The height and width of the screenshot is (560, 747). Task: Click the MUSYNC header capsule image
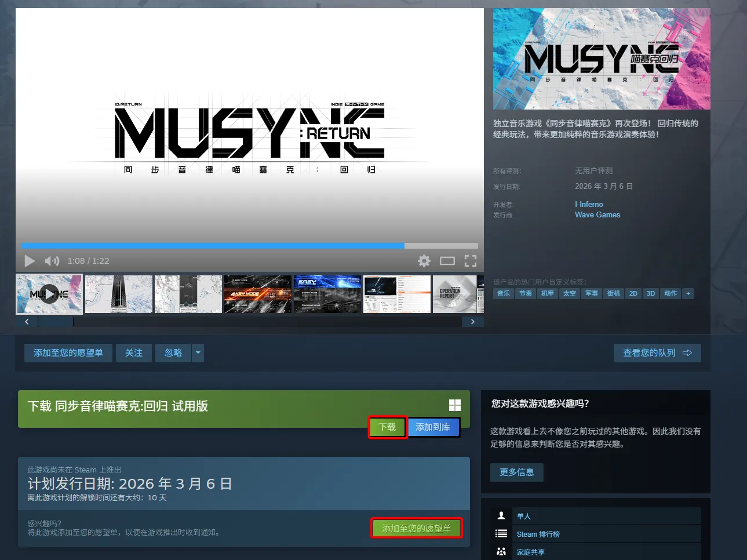point(602,59)
